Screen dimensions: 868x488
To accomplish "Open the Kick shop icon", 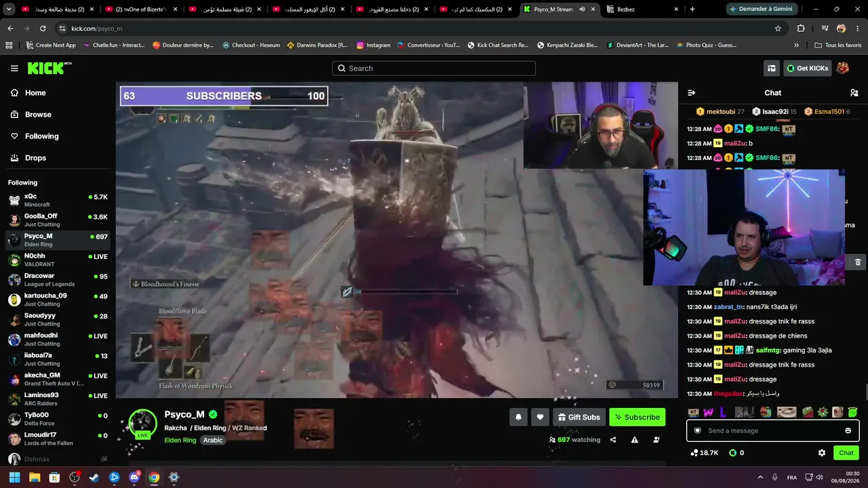I will coord(772,68).
